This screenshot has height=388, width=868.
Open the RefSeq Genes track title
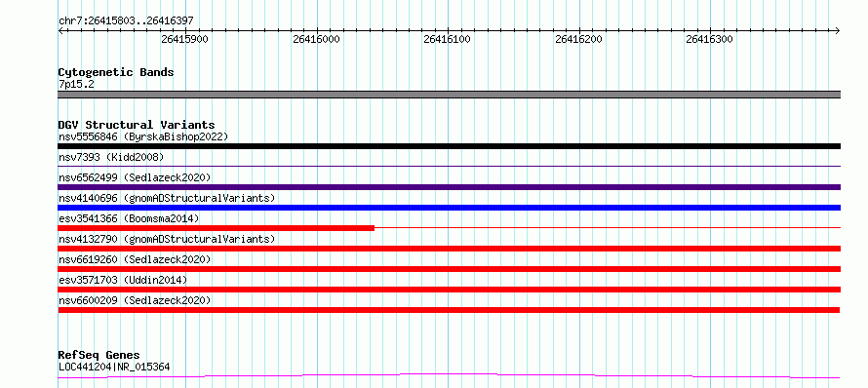coord(99,356)
